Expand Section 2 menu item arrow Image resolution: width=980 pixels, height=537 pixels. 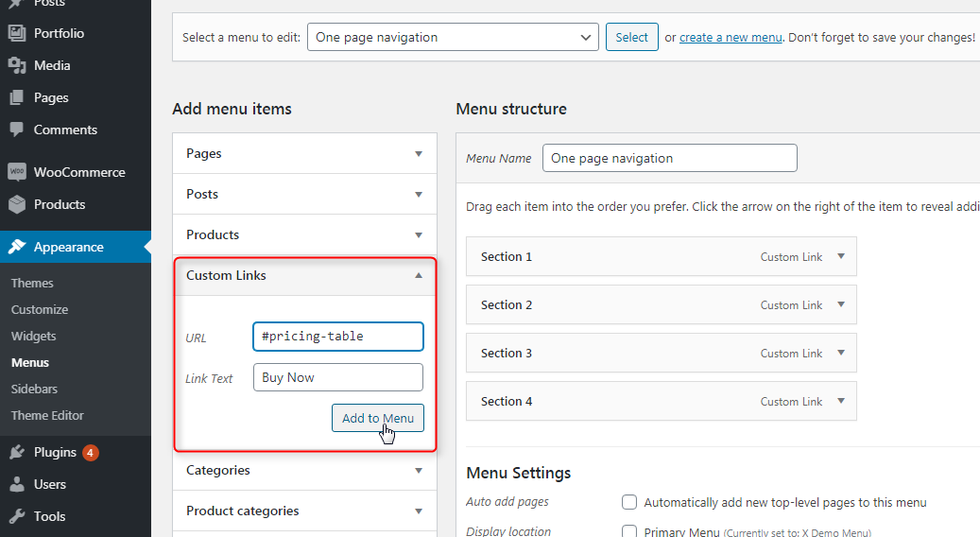pyautogui.click(x=841, y=304)
